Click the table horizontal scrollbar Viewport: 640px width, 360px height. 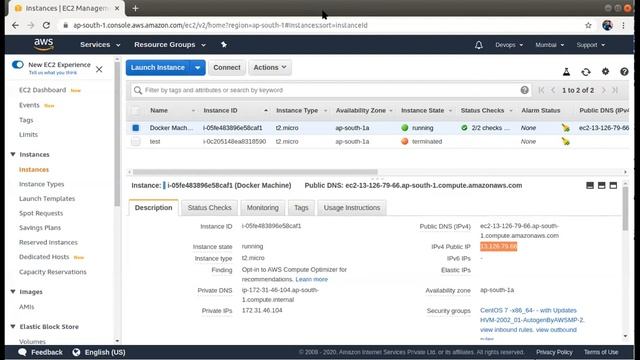(x=255, y=172)
